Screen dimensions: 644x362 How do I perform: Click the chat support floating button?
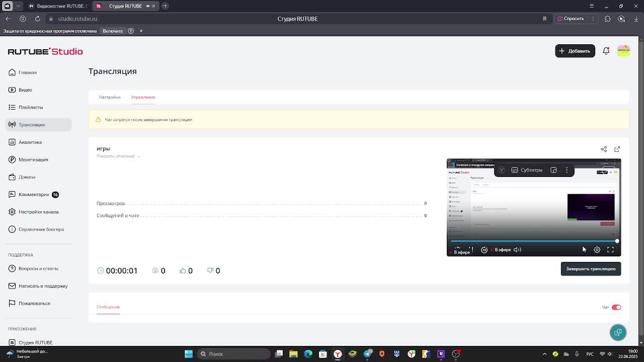[x=618, y=332]
